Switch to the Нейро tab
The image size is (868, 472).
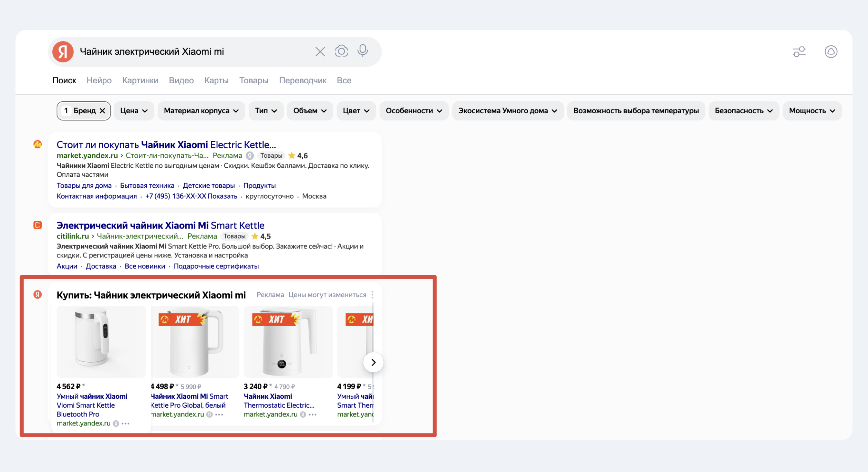pyautogui.click(x=99, y=80)
